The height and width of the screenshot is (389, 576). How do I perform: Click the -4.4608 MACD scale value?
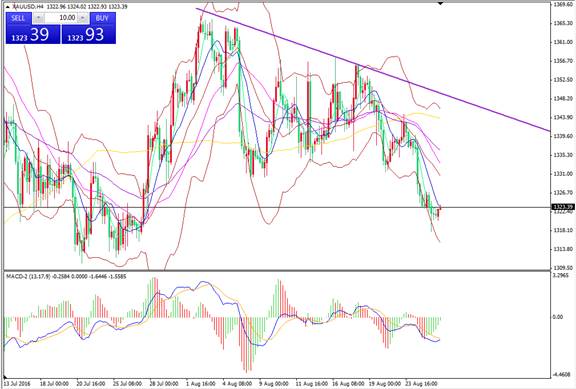(x=561, y=374)
